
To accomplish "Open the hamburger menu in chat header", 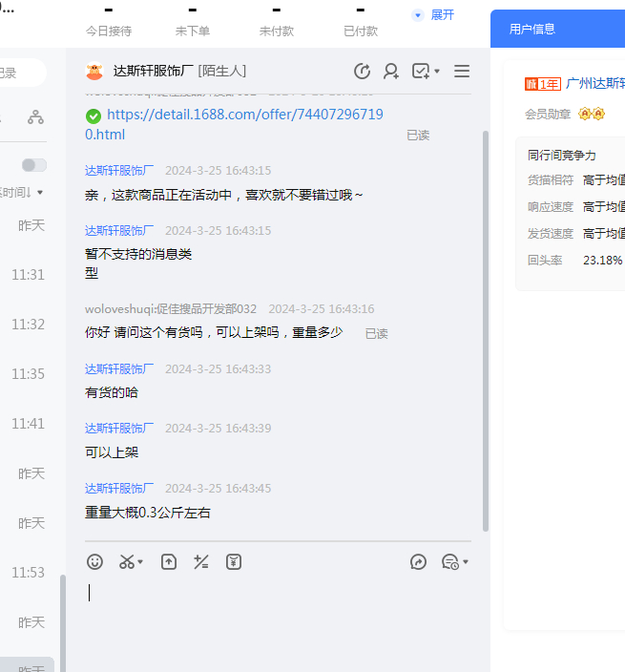I will coord(462,72).
